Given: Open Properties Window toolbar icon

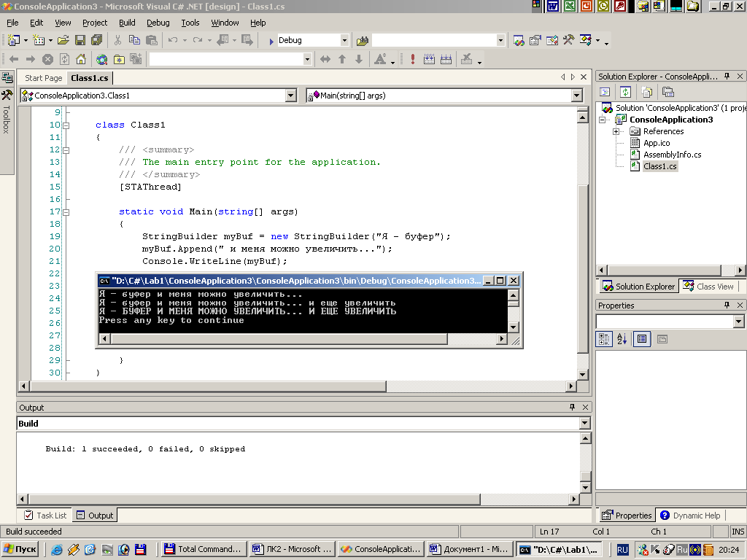Looking at the screenshot, I should coord(535,41).
